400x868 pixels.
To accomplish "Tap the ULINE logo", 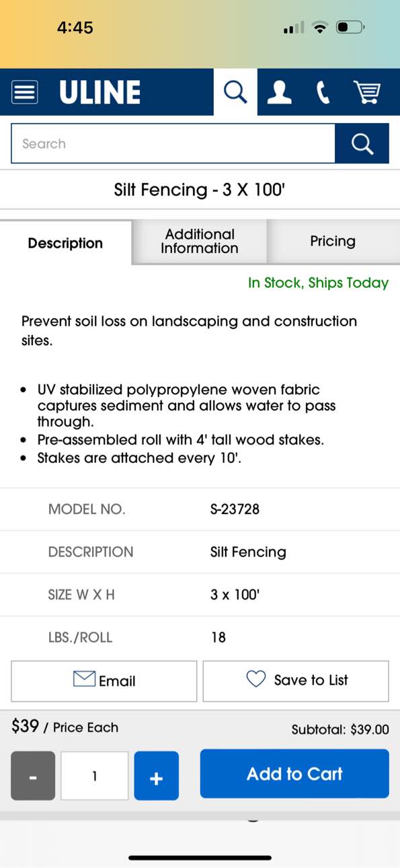I will pyautogui.click(x=99, y=92).
